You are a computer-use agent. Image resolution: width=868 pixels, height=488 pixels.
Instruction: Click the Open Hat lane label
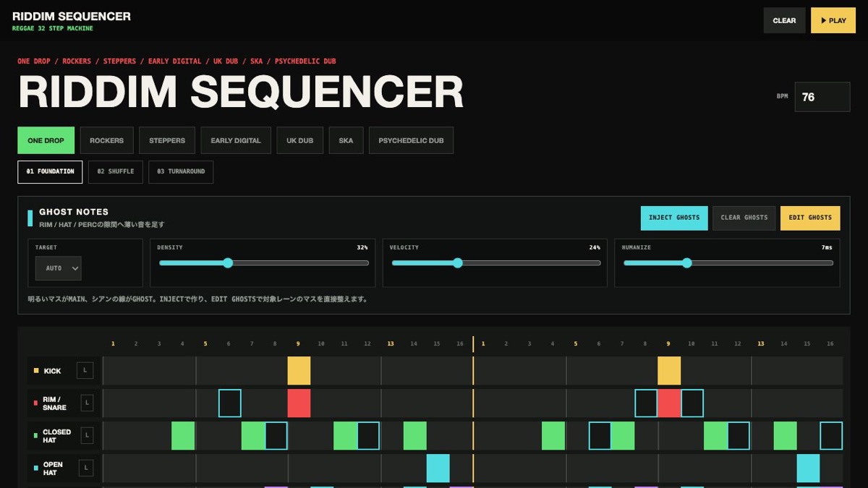[x=53, y=468]
